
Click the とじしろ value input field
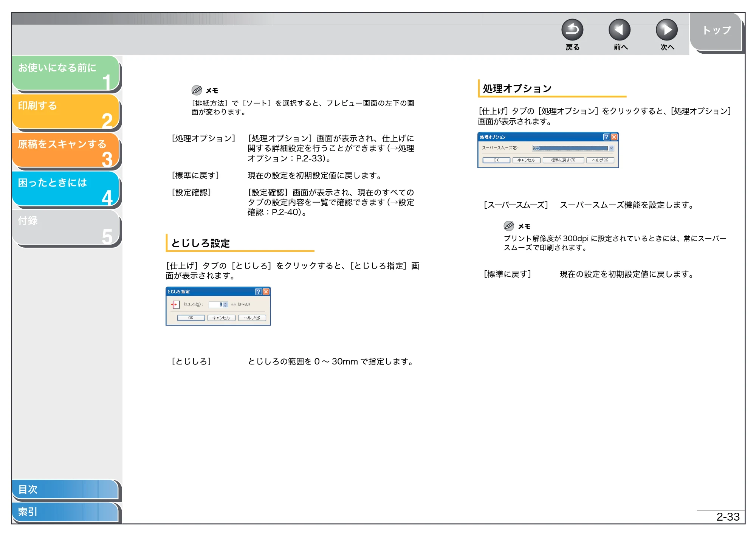tap(216, 304)
